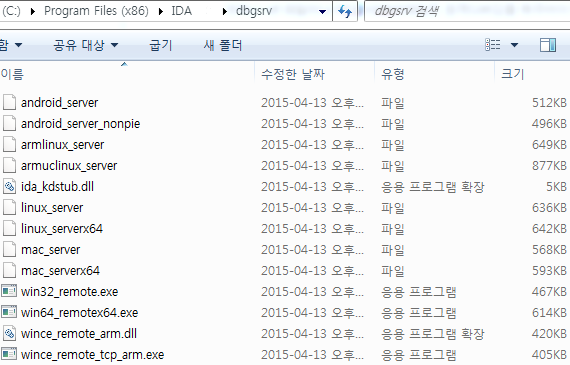This screenshot has width=570, height=365.
Task: Click the mac_server file icon
Action: coord(9,250)
